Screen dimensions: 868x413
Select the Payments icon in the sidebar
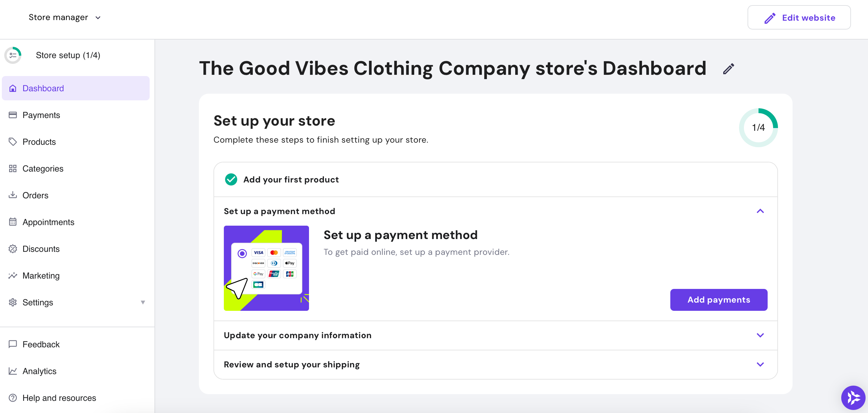pyautogui.click(x=13, y=115)
